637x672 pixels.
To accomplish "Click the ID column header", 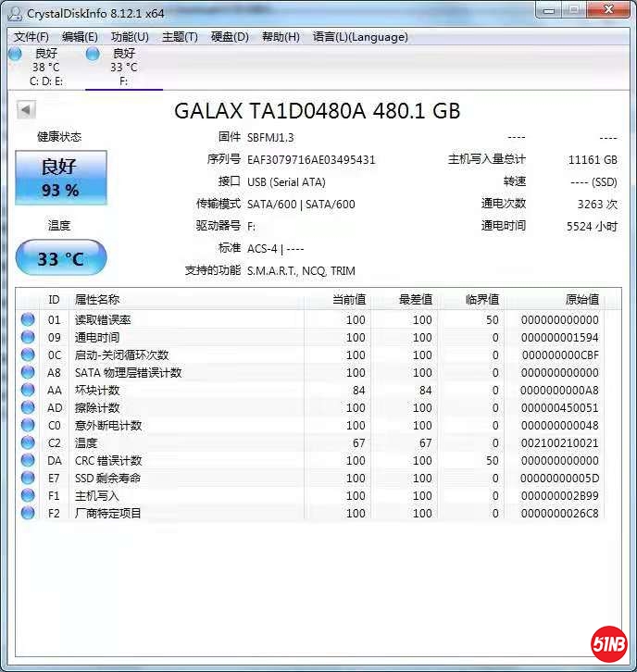I will [x=54, y=299].
